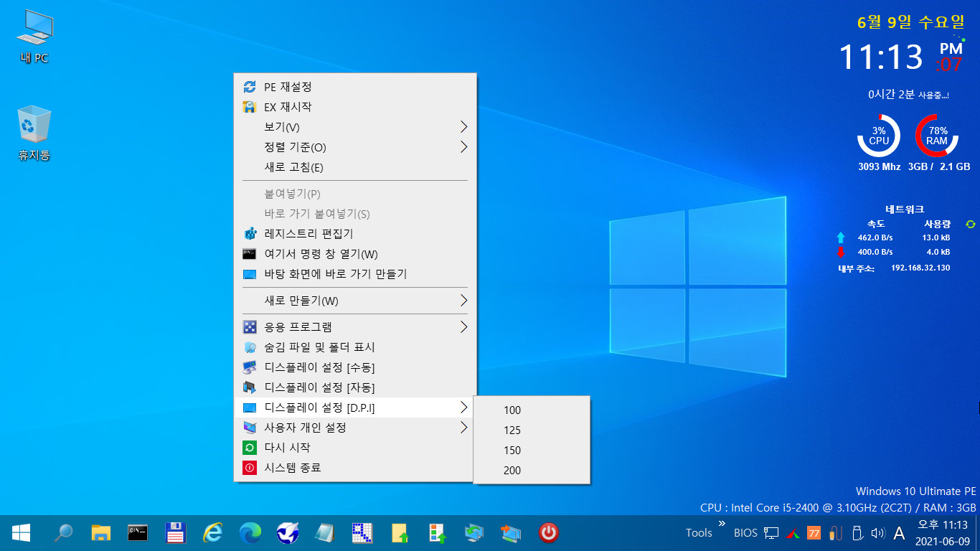Select 시스템 종료 shutdown entry
This screenshot has height=551, width=980.
coord(355,468)
